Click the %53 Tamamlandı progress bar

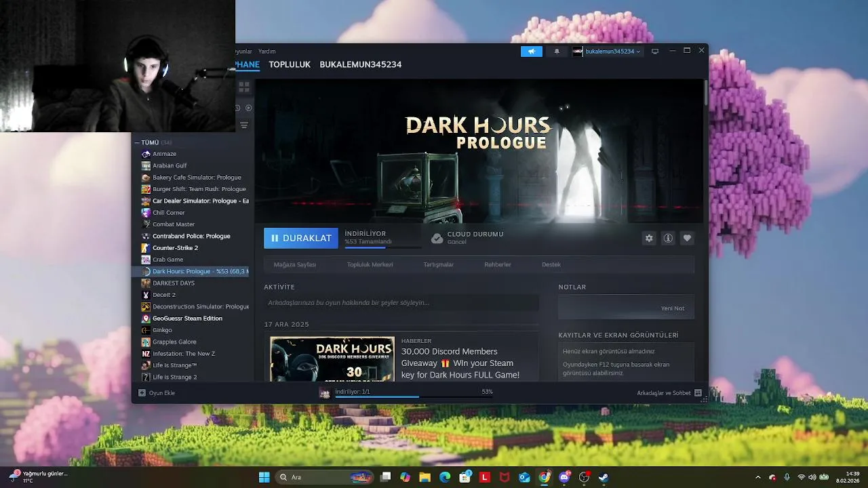pos(383,247)
